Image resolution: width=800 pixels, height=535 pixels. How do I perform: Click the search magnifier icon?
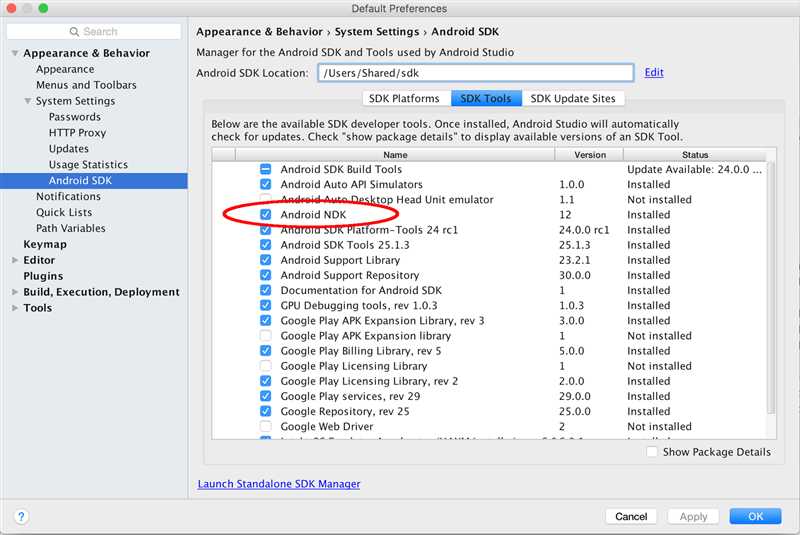tap(74, 32)
